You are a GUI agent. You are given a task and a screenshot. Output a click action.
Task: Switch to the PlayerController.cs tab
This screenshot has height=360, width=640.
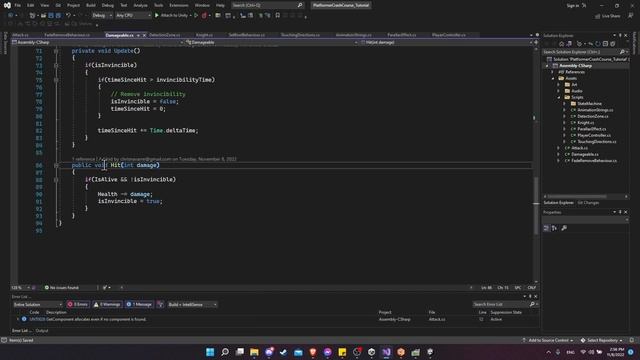[449, 35]
